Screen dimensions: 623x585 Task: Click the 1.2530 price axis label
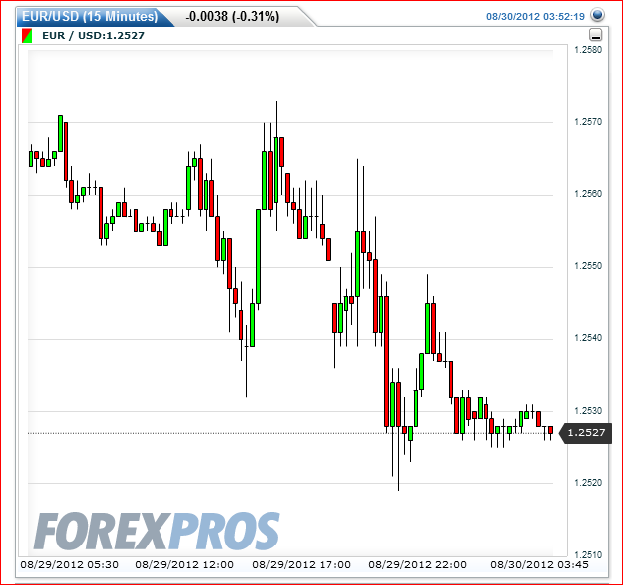point(588,410)
